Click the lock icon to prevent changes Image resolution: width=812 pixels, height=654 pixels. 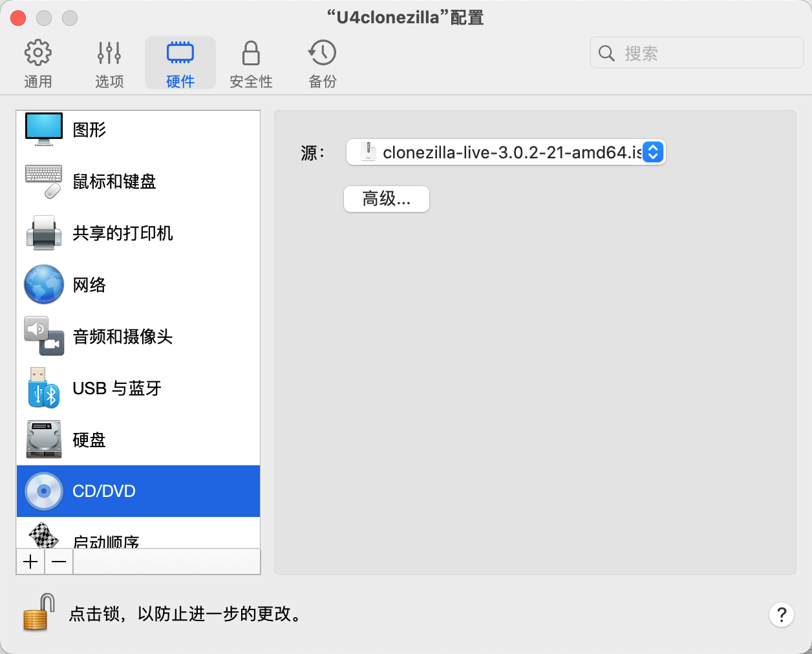[x=39, y=613]
